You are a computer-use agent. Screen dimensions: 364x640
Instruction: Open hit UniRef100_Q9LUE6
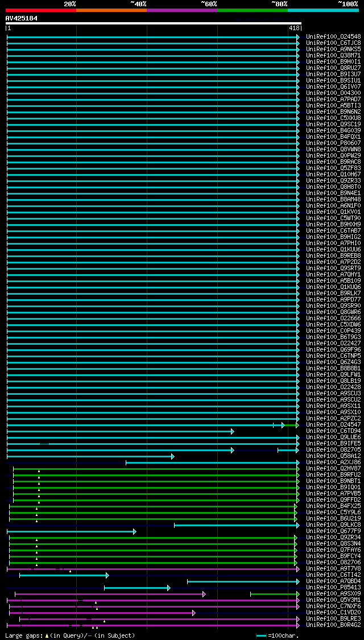(x=333, y=437)
